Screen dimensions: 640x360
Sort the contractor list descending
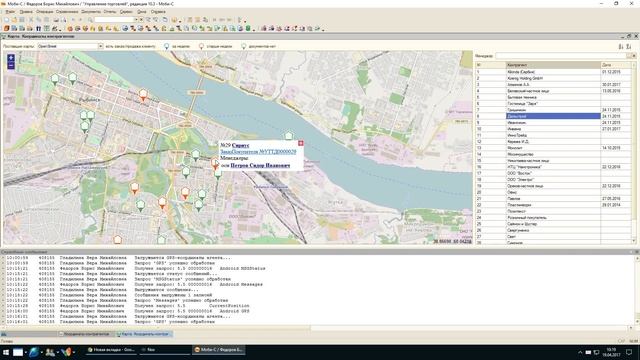[x=629, y=47]
